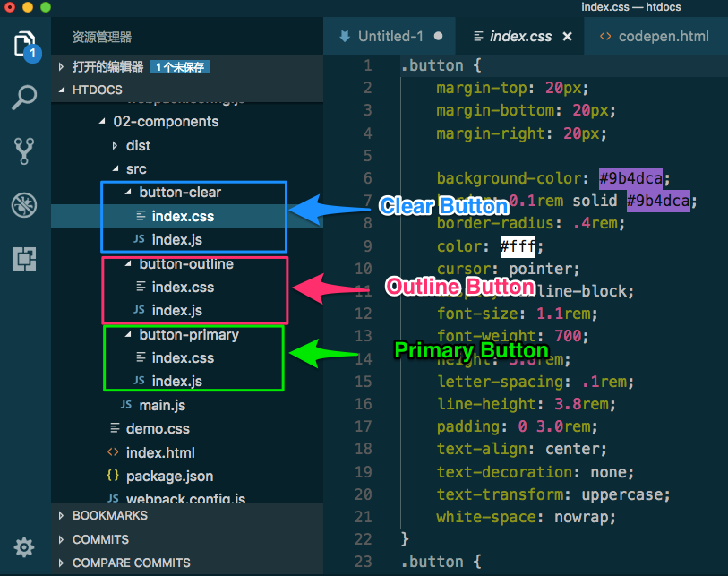Close the index.css tab
This screenshot has height=576, width=728.
567,36
